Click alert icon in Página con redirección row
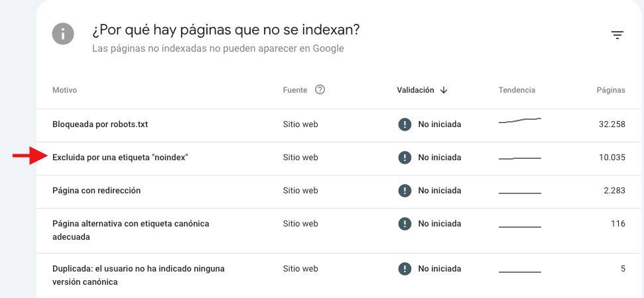The image size is (644, 298). pyautogui.click(x=405, y=191)
